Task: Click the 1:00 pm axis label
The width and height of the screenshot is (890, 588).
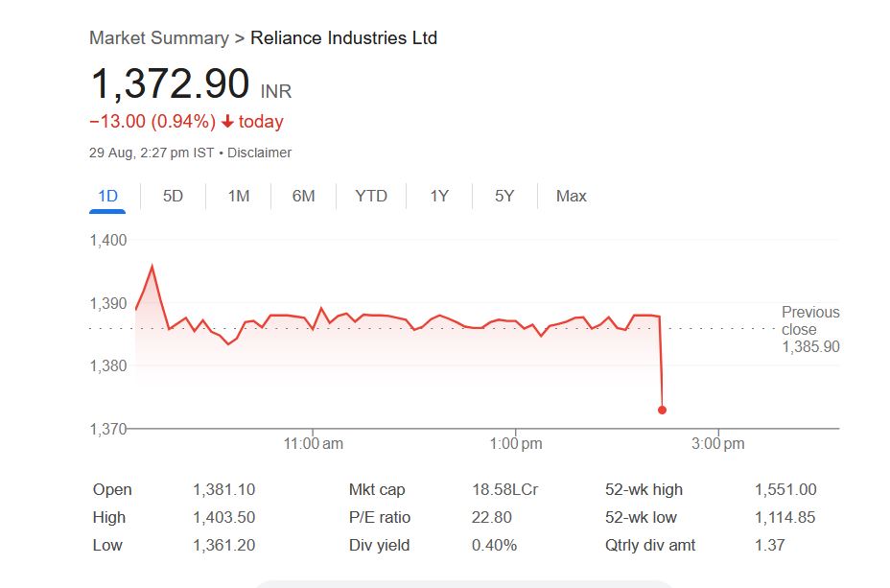Action: 516,444
